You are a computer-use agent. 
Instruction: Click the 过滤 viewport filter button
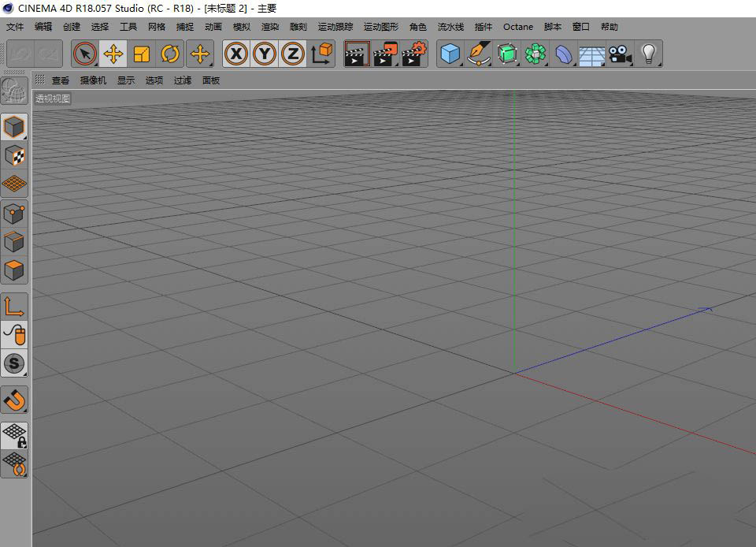[183, 80]
